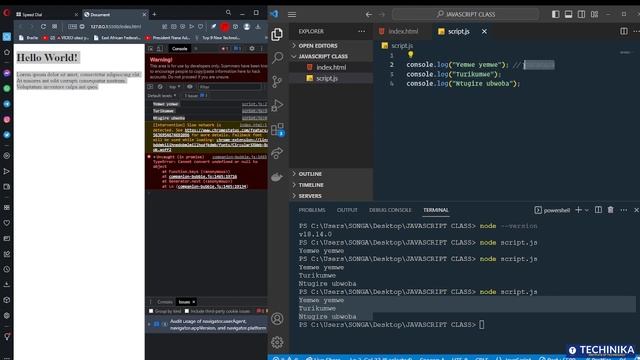Expand the OPEN EDITORS section

pyautogui.click(x=318, y=46)
